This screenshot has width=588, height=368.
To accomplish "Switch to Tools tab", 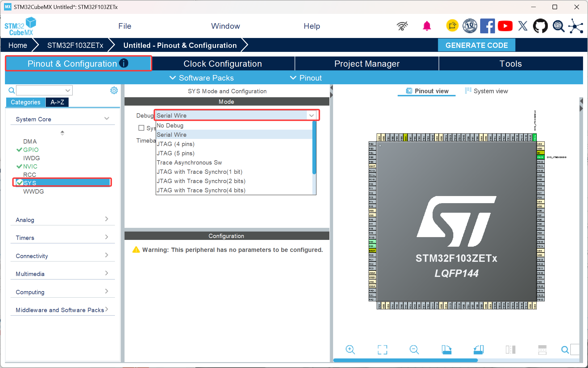I will [x=511, y=64].
